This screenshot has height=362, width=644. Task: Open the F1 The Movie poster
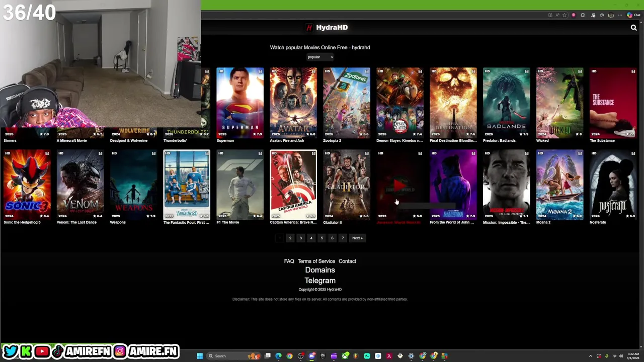pos(240,185)
